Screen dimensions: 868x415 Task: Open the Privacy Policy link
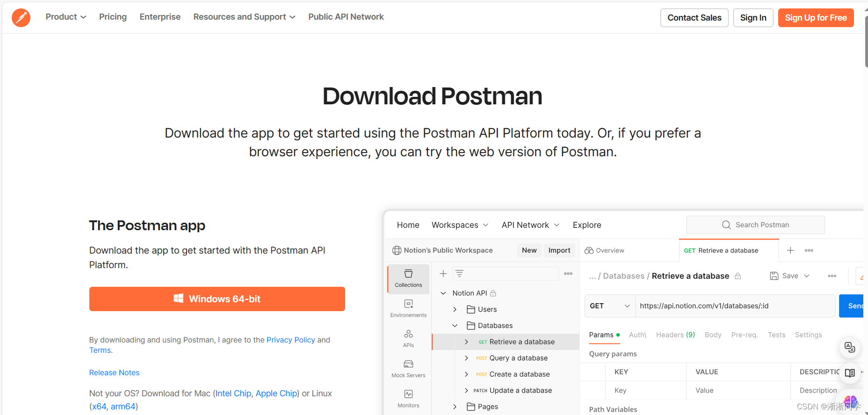click(x=290, y=340)
